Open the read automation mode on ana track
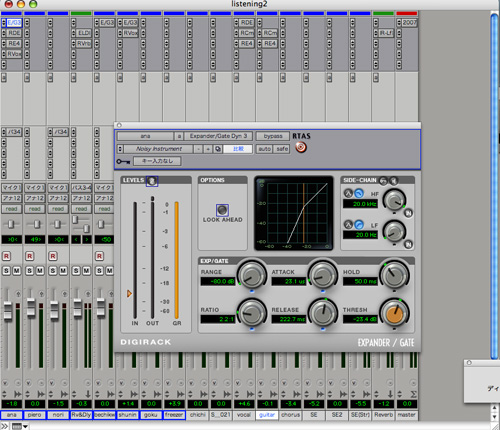The height and width of the screenshot is (430, 500). 12,209
